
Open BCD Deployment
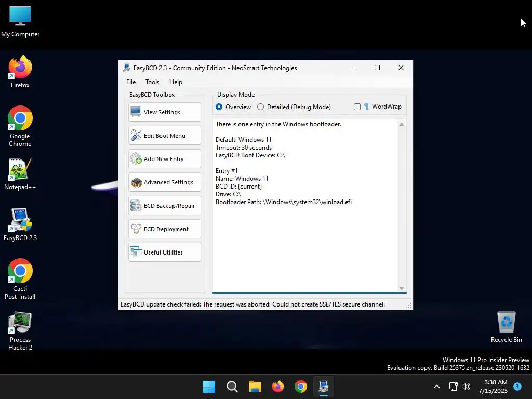pyautogui.click(x=165, y=229)
